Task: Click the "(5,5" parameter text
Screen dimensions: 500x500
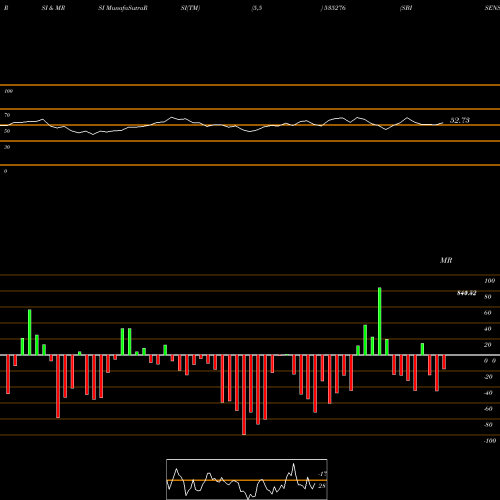Action: coord(257,8)
